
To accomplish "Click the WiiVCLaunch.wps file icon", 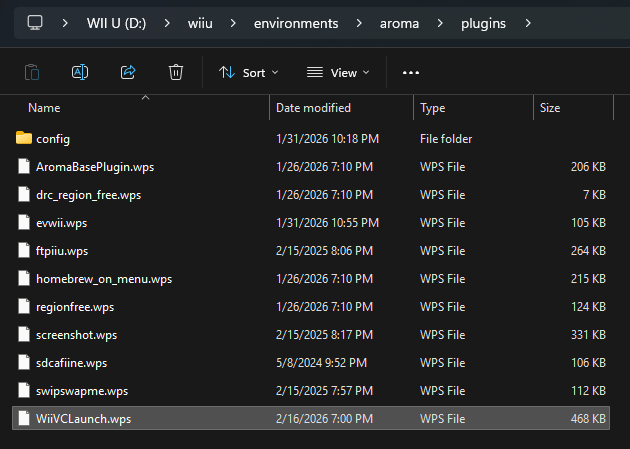I will click(24, 419).
